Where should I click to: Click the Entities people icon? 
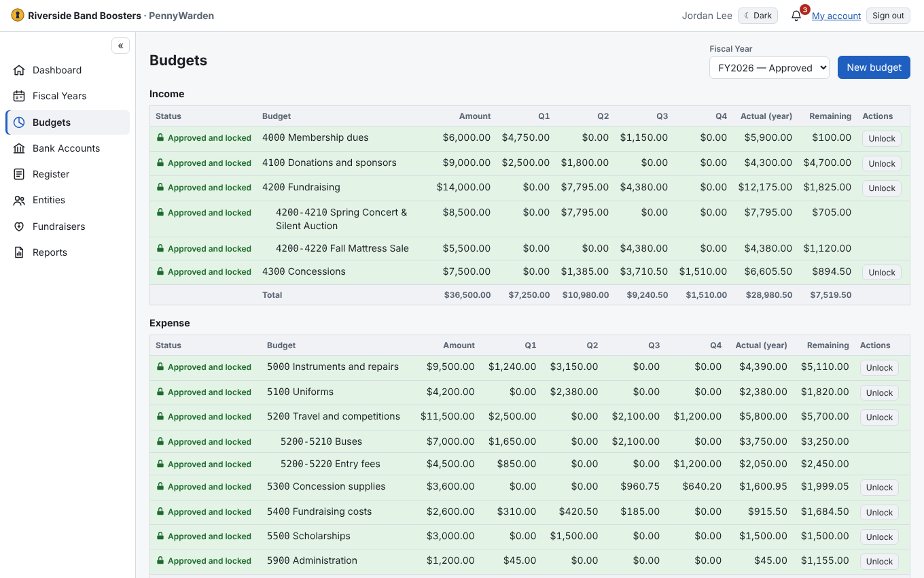(19, 200)
